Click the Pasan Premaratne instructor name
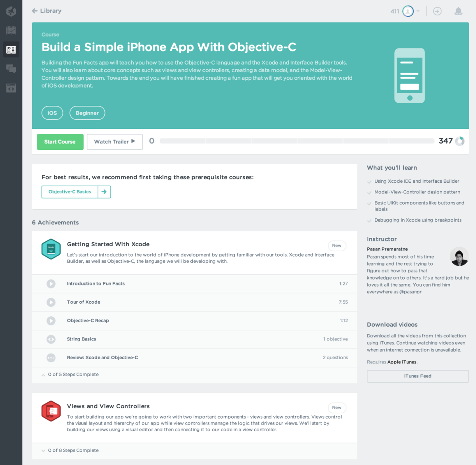Screen dimensions: 476x465 click(387, 249)
